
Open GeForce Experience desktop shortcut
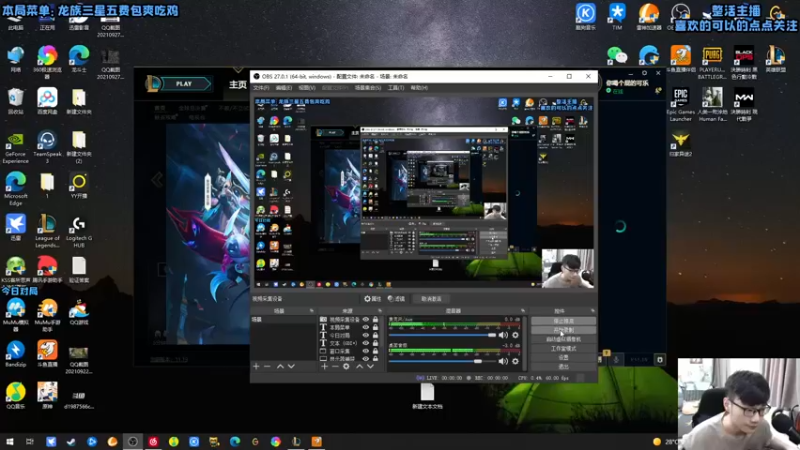point(15,148)
